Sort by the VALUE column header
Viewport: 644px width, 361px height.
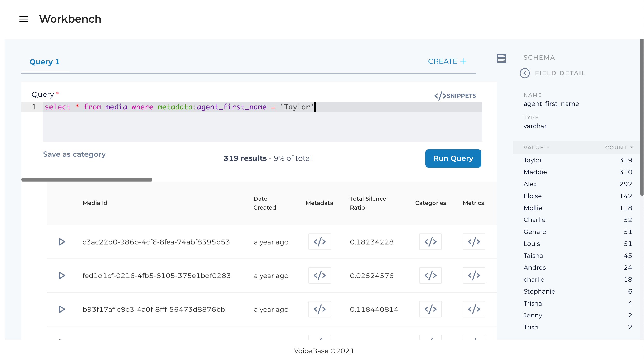tap(536, 148)
